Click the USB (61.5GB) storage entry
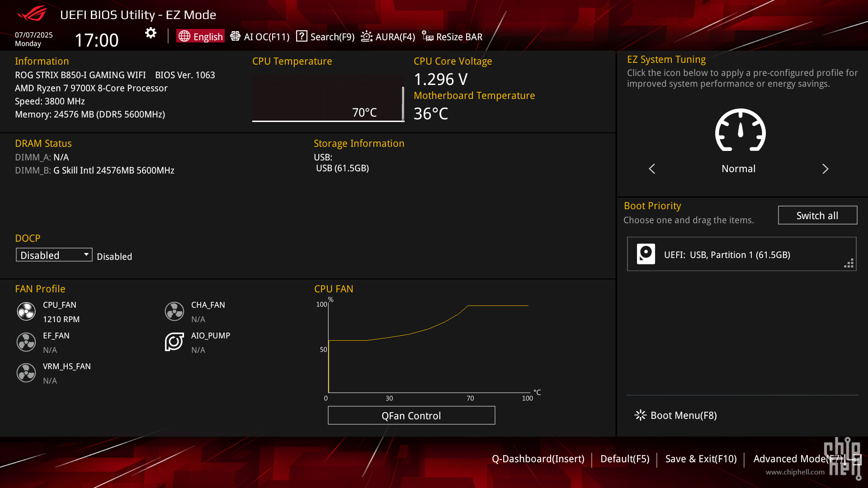 click(x=342, y=168)
